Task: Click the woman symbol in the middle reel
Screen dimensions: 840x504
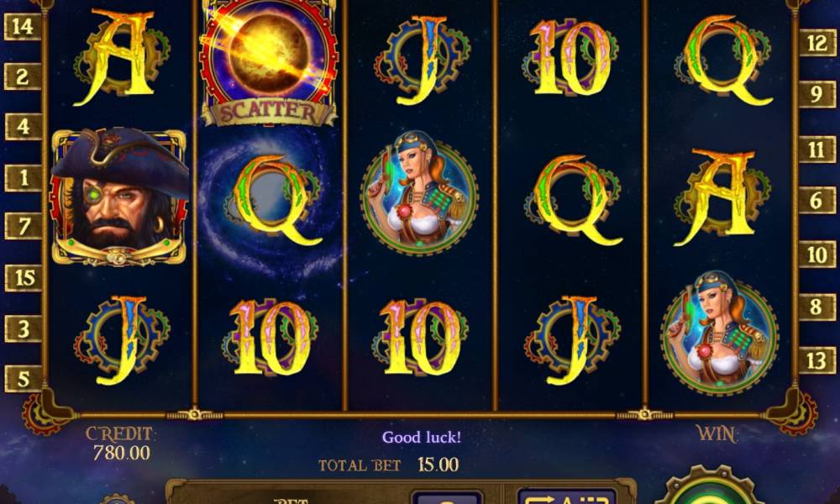Action: [419, 193]
